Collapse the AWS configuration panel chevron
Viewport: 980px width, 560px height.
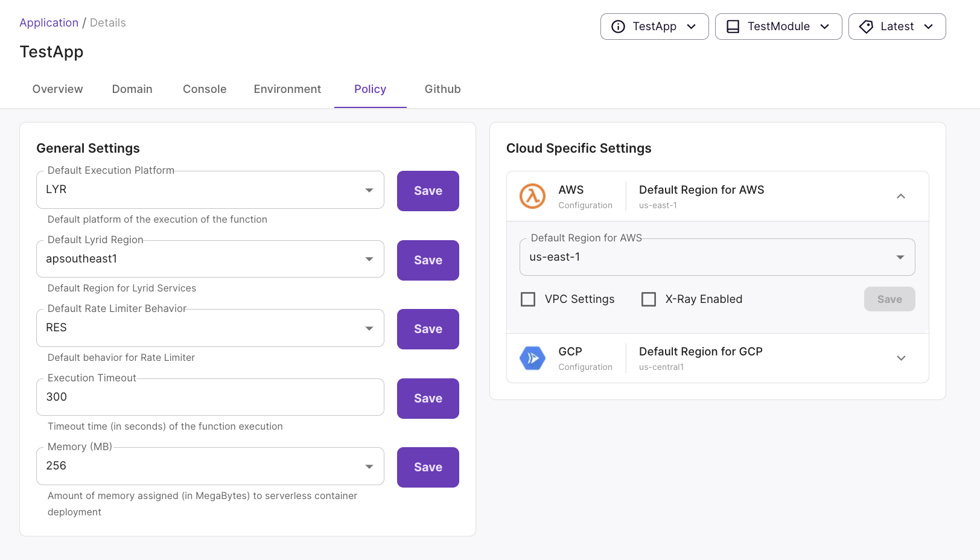[x=900, y=196]
